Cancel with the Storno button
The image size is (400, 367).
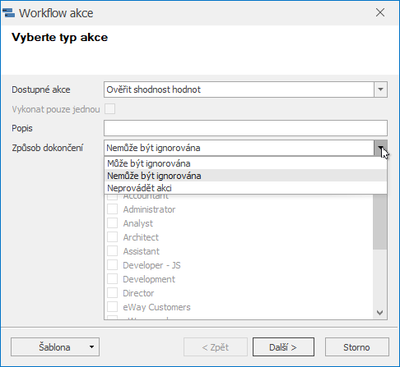pos(357,347)
